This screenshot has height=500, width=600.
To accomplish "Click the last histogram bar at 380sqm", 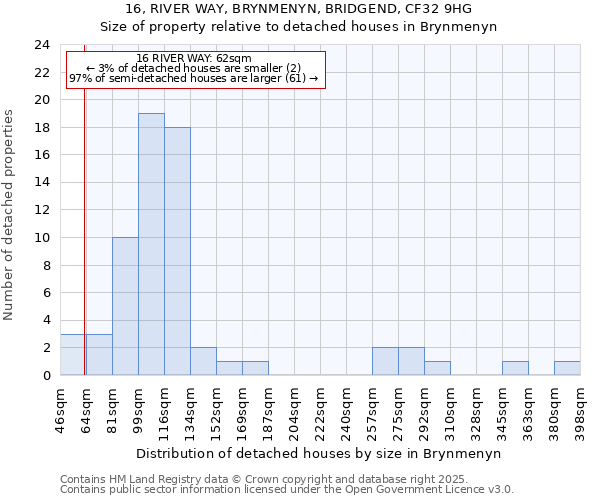I will click(x=567, y=368).
